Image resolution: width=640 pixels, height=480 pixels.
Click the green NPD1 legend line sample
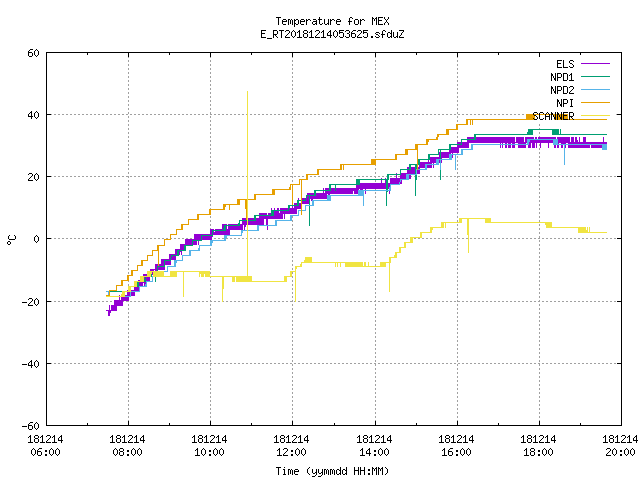[595, 77]
